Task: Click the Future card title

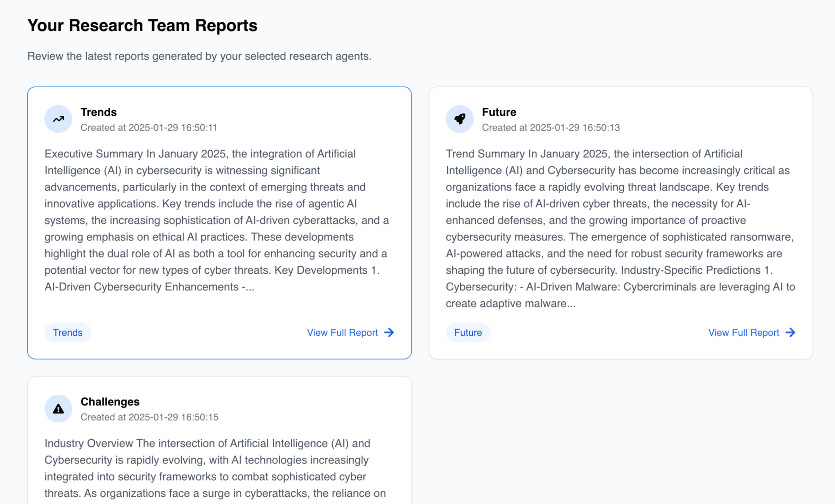Action: coord(499,112)
